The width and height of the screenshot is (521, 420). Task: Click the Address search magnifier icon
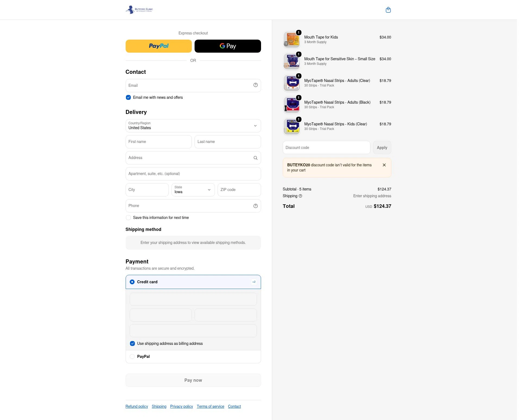coord(255,158)
